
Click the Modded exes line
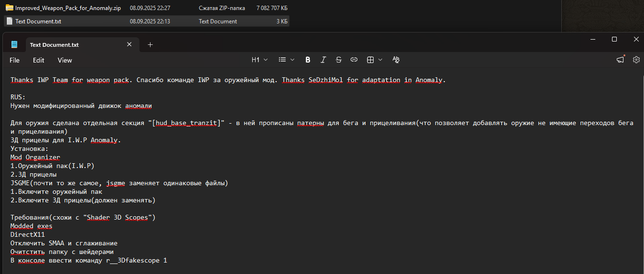[x=32, y=226]
